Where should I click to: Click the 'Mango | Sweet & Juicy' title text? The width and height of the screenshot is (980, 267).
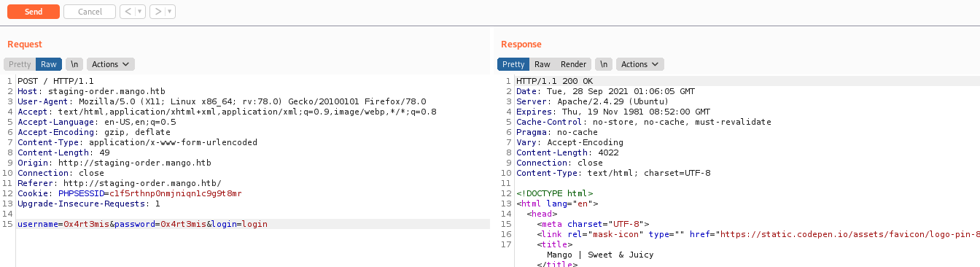click(600, 255)
